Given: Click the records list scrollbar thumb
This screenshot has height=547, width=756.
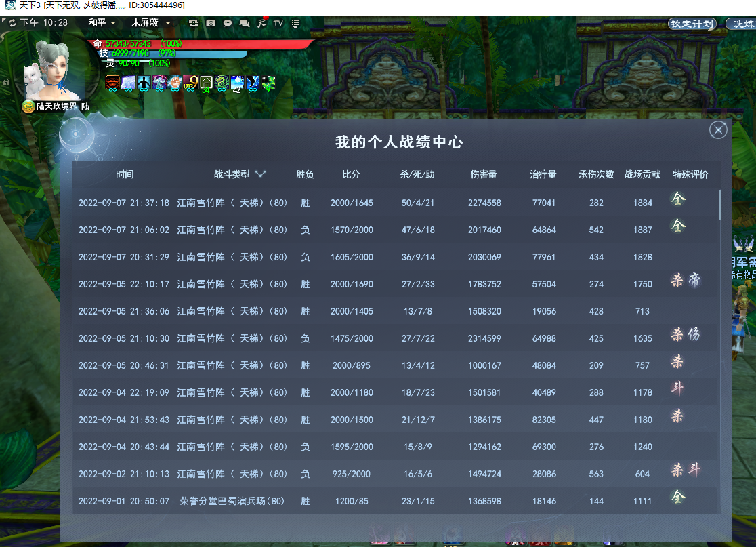Looking at the screenshot, I should [x=720, y=205].
